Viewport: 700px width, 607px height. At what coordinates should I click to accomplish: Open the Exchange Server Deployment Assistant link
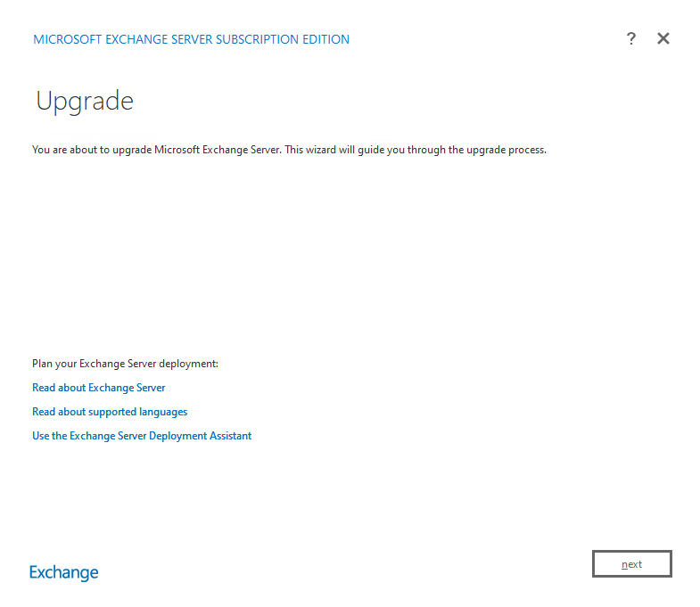pyautogui.click(x=142, y=436)
